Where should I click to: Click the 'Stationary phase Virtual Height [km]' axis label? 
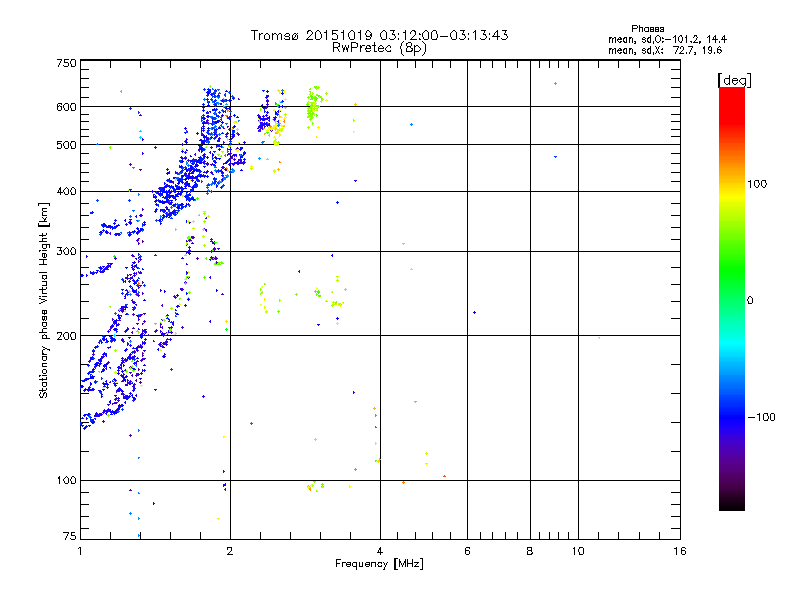(x=44, y=300)
